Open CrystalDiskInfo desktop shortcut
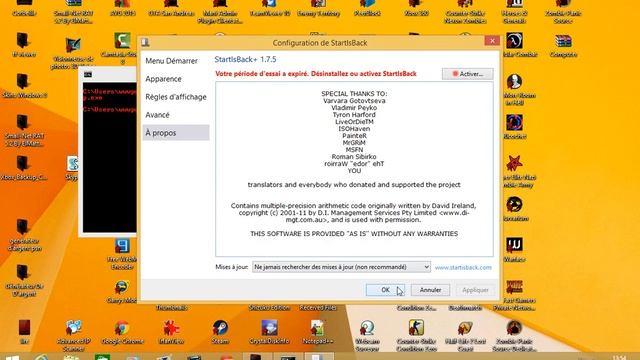The image size is (640, 360). tap(269, 331)
